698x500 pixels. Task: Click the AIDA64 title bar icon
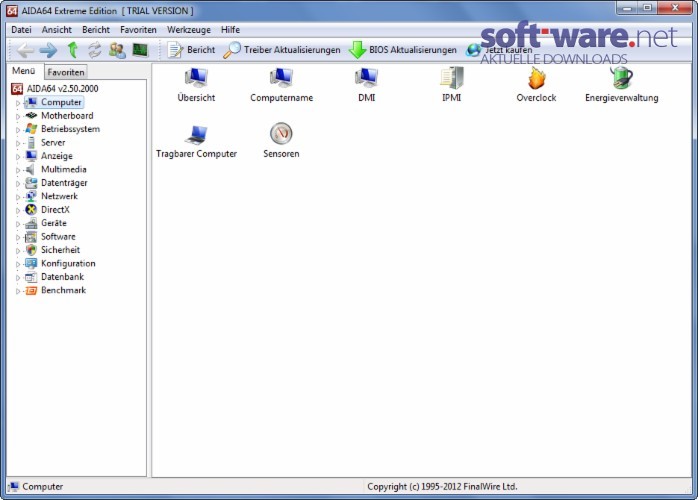pyautogui.click(x=12, y=11)
